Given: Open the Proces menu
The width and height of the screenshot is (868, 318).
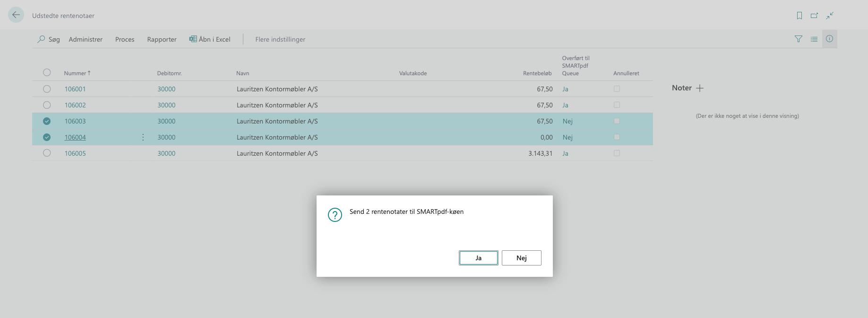Looking at the screenshot, I should pos(125,39).
